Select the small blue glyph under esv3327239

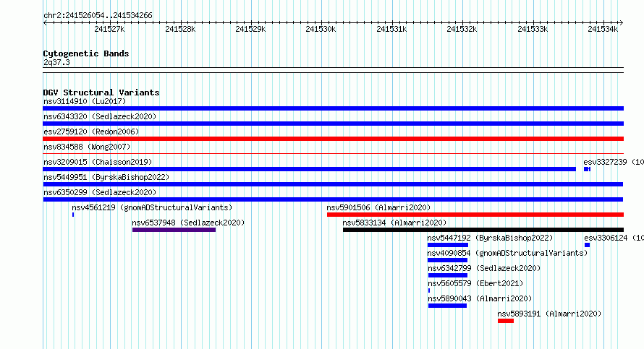click(588, 169)
